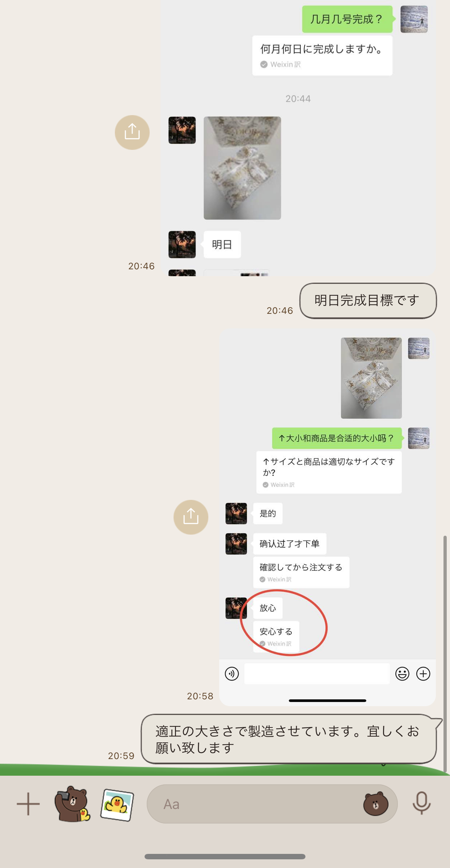Tap the 确认过了才下单 message
This screenshot has width=450, height=868.
point(289,543)
